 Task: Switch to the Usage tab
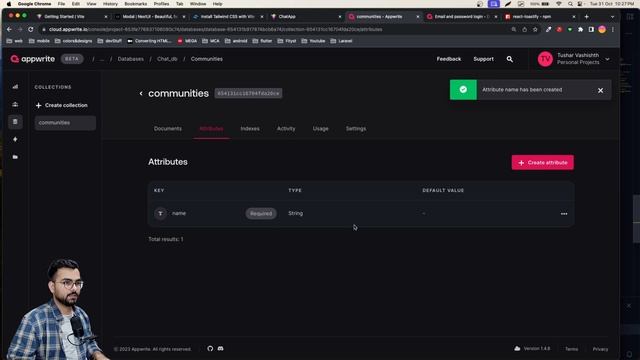point(320,129)
